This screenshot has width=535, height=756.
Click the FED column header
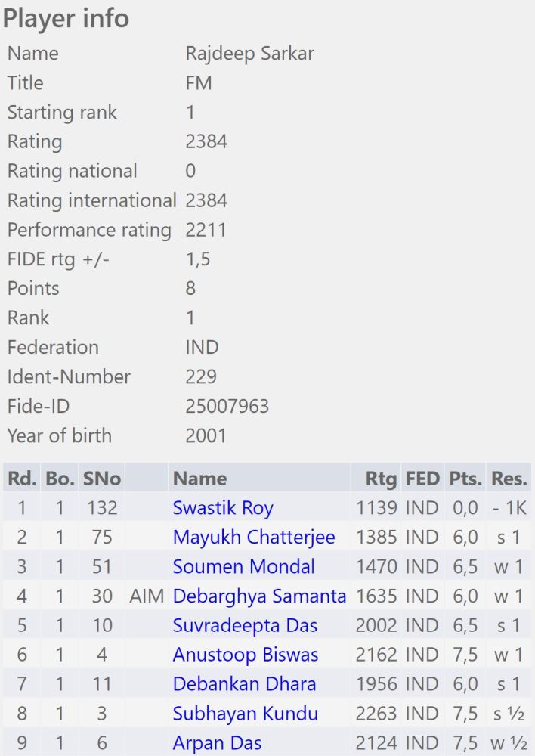coord(422,479)
